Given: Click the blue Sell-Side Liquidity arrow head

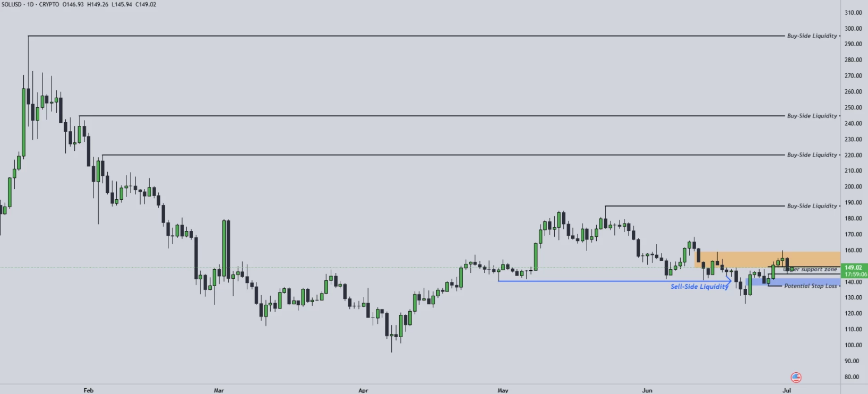Looking at the screenshot, I should (730, 281).
